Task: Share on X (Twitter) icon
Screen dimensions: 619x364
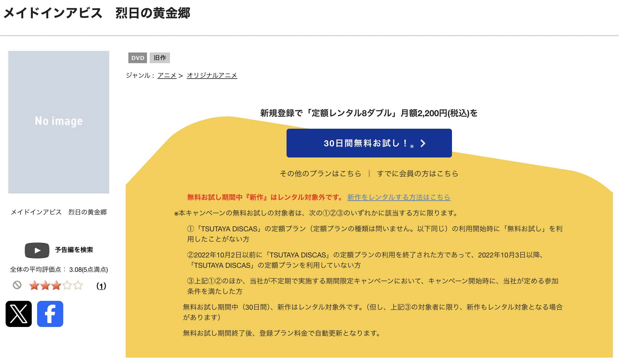Action: (x=19, y=314)
